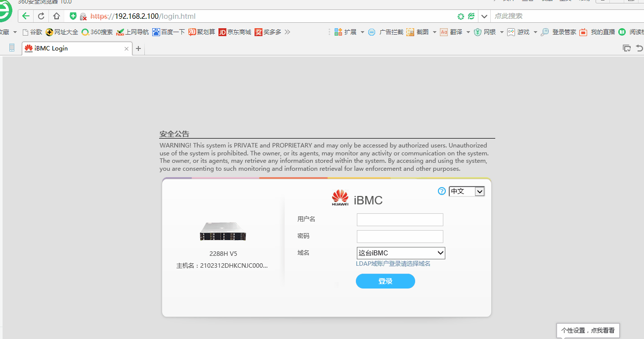Click the 密码 password input field
The image size is (644, 339).
point(400,237)
